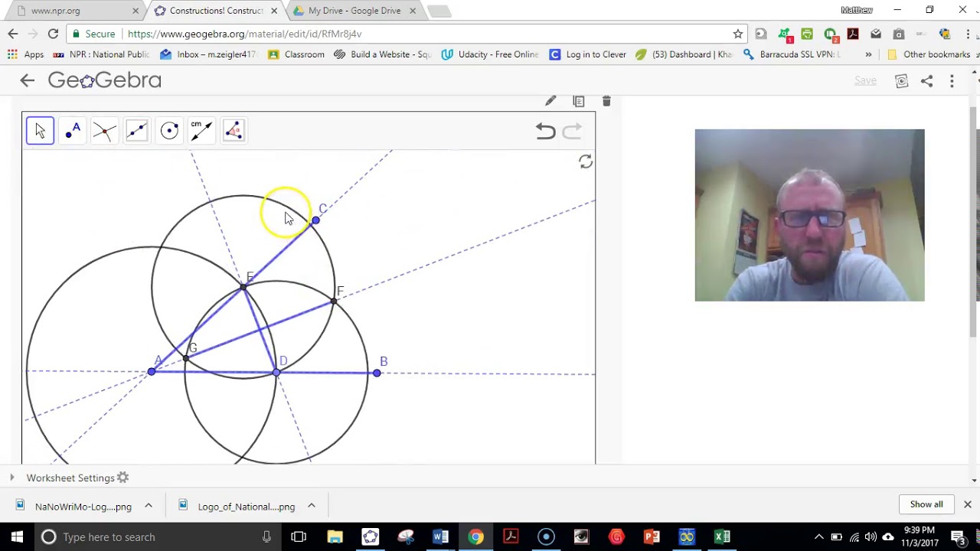Open Other bookmarks folder

(928, 54)
